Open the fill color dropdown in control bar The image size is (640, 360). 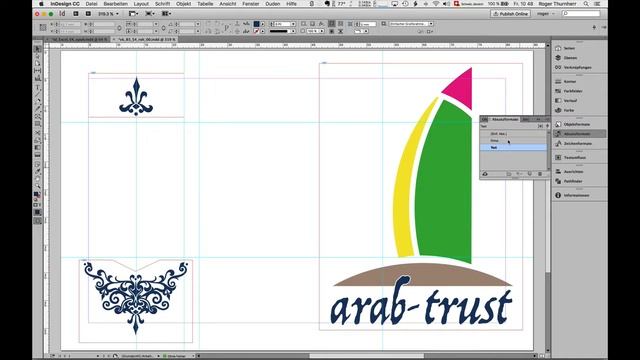262,24
